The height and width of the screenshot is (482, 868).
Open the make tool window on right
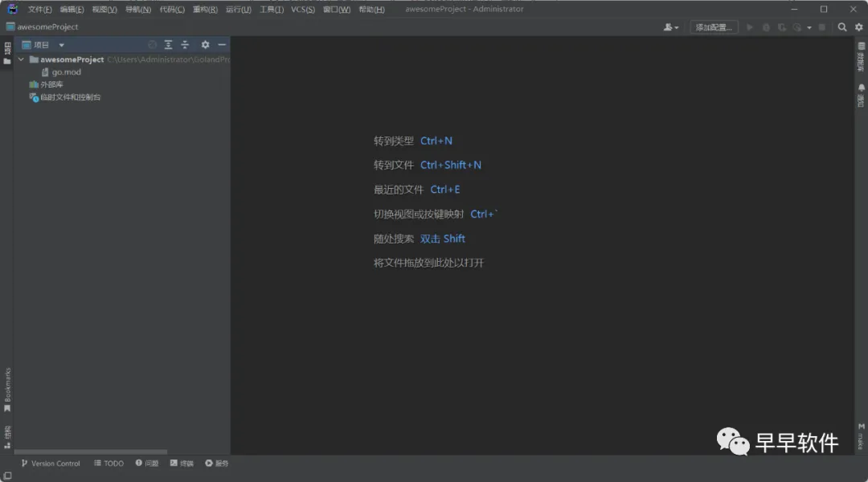861,437
